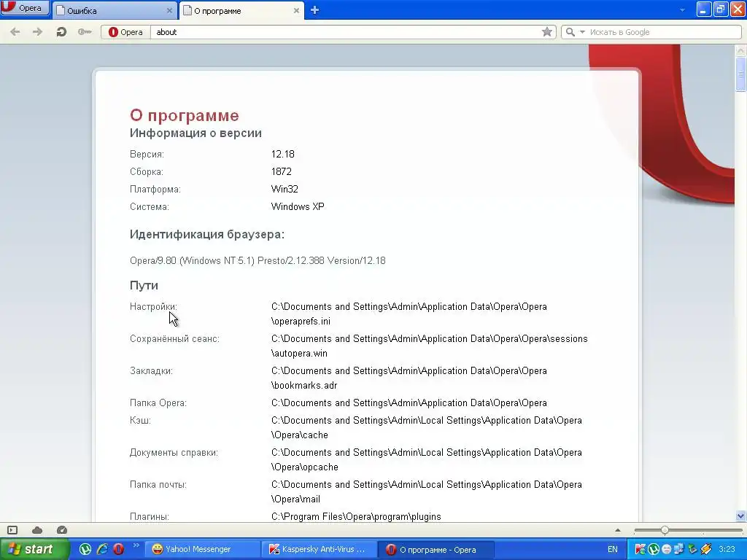This screenshot has height=560, width=747.
Task: Open search engine dropdown arrow
Action: [x=582, y=32]
